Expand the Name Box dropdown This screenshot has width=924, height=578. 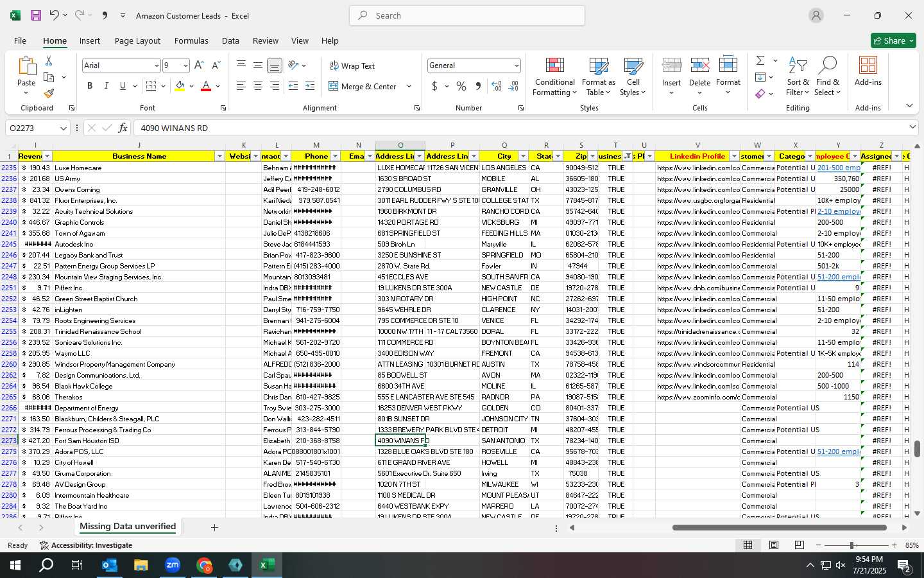click(x=63, y=128)
